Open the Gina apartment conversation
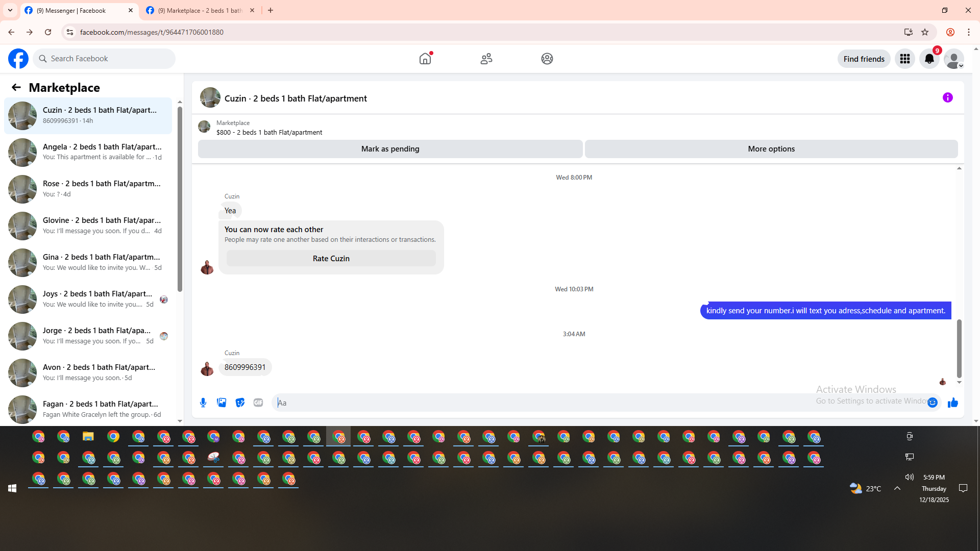980x551 pixels. (88, 262)
